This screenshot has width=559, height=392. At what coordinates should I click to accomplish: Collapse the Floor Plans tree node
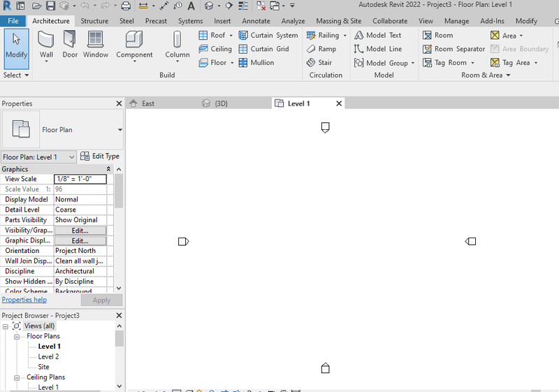coord(17,336)
